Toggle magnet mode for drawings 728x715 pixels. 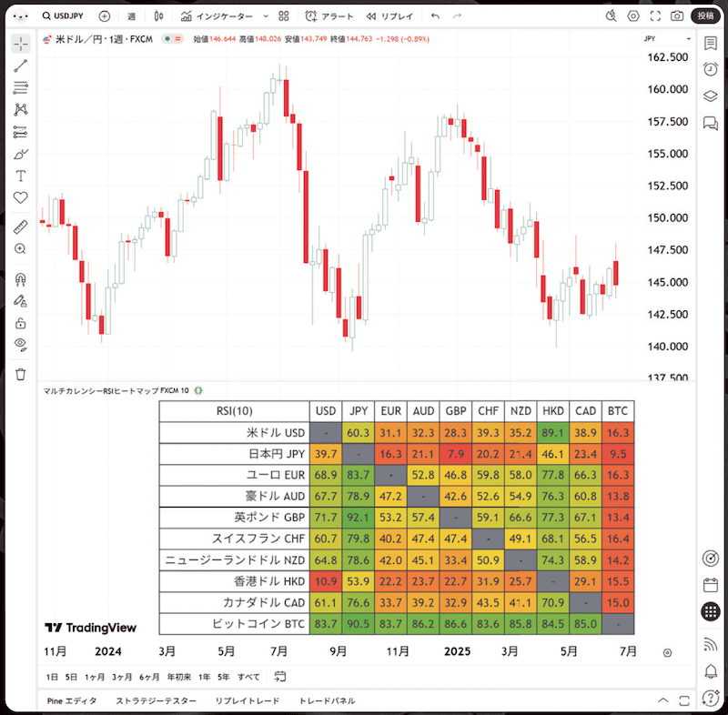pos(21,279)
